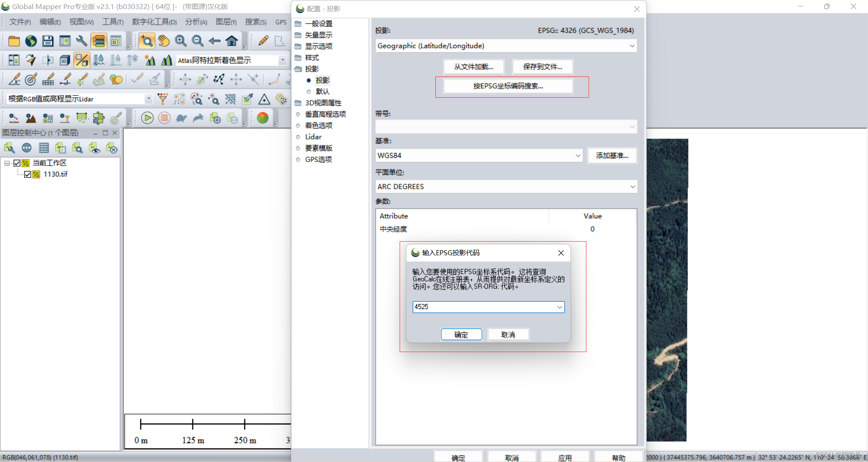Viewport: 868px width, 462px height.
Task: Click the play simulation button in the toolbar
Action: [x=147, y=118]
